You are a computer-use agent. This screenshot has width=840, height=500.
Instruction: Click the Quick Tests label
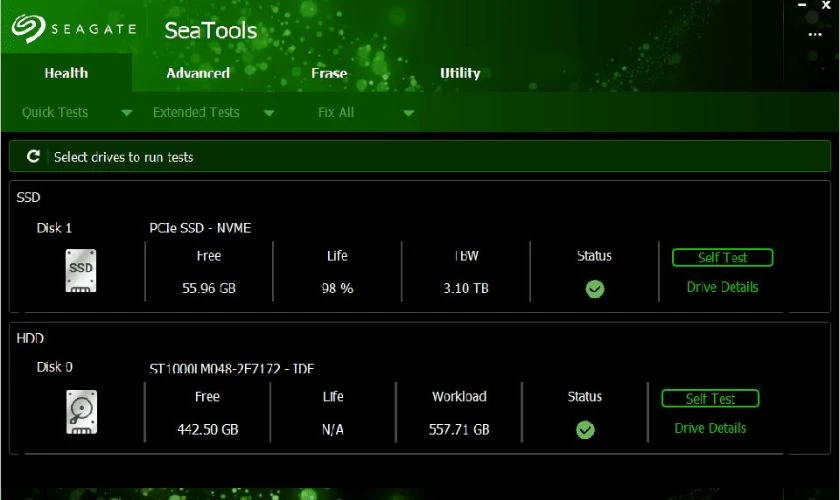tap(55, 112)
